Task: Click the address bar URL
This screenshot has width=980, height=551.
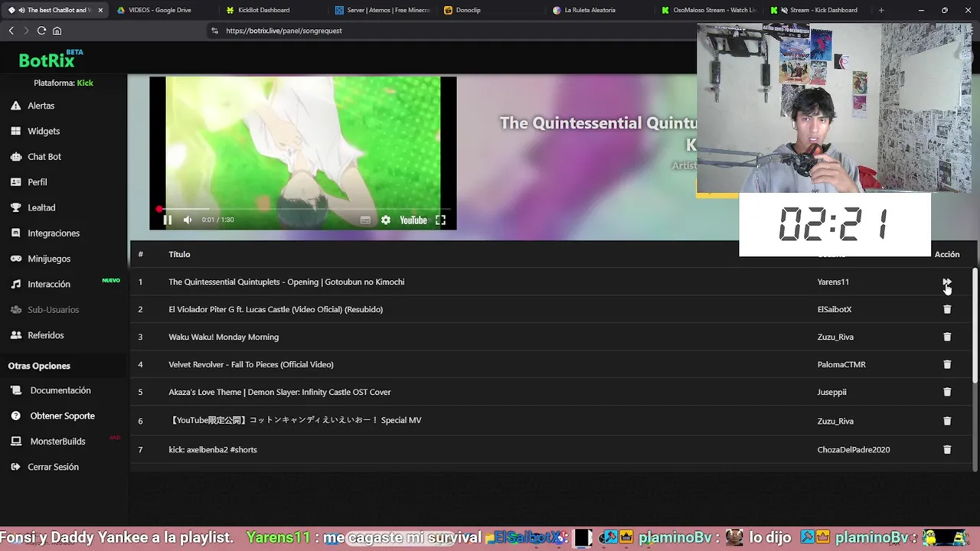Action: 283,31
